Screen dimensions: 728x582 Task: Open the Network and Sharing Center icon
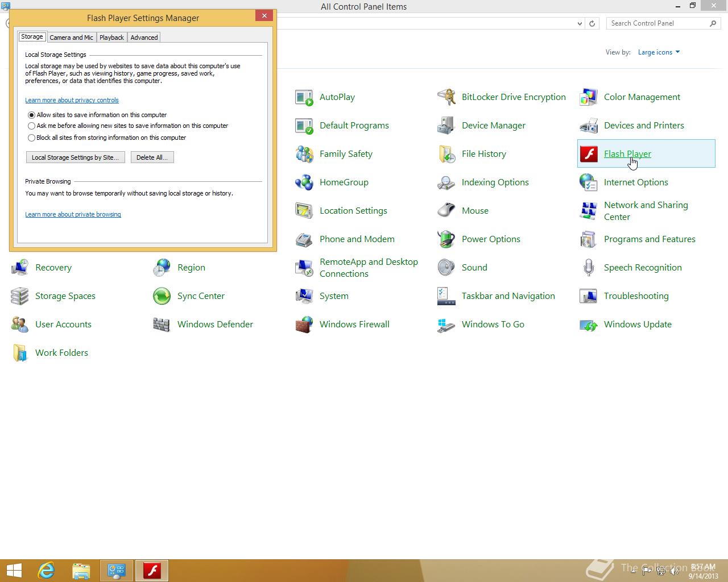[x=589, y=211]
